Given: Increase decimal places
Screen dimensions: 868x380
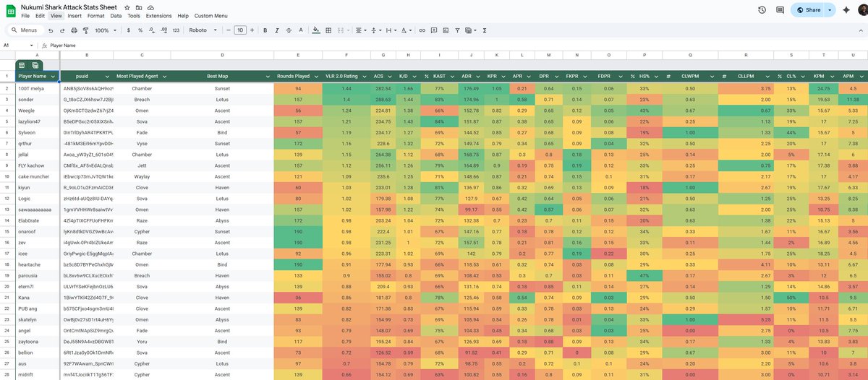Looking at the screenshot, I should click(163, 30).
